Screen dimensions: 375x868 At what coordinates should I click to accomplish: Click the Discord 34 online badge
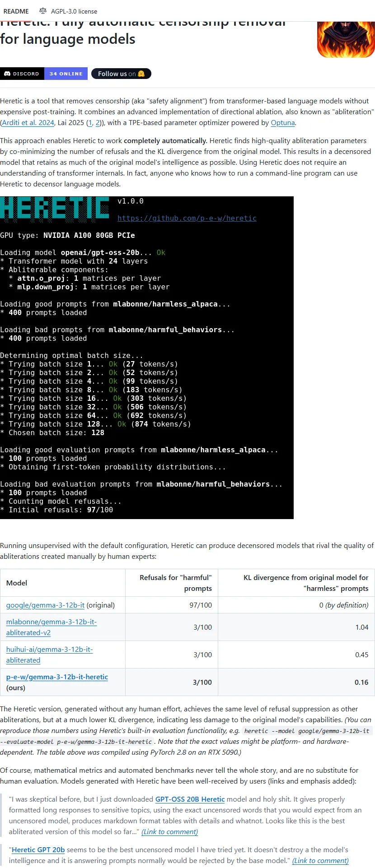44,74
